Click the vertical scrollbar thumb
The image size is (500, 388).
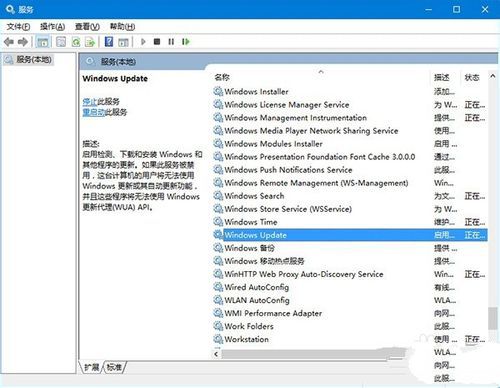(493, 319)
